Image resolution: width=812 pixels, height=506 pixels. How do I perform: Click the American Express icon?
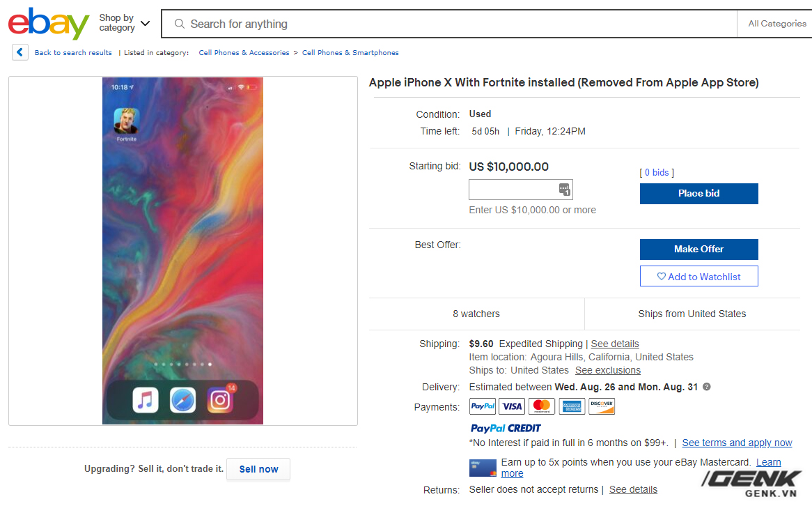(x=572, y=406)
